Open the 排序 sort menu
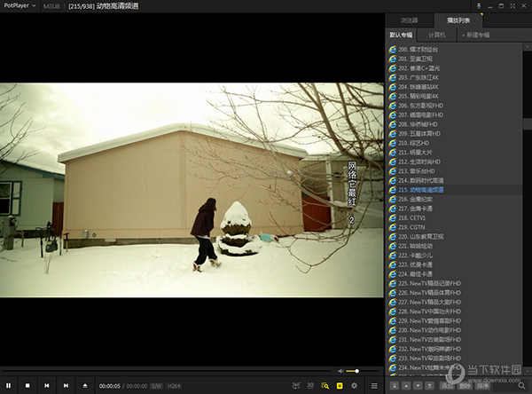Viewport: 532px width, 394px height. tap(482, 385)
